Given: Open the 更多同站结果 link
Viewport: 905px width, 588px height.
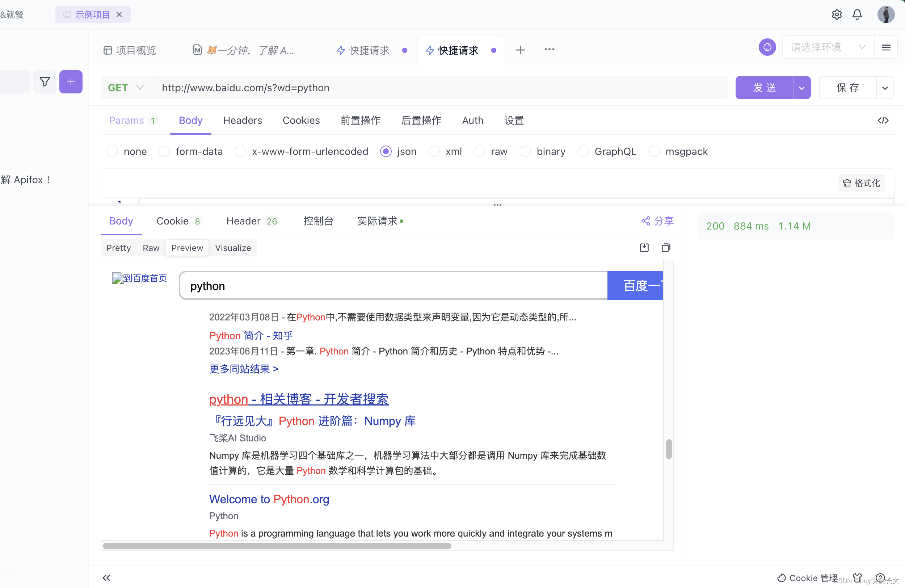Looking at the screenshot, I should tap(244, 369).
